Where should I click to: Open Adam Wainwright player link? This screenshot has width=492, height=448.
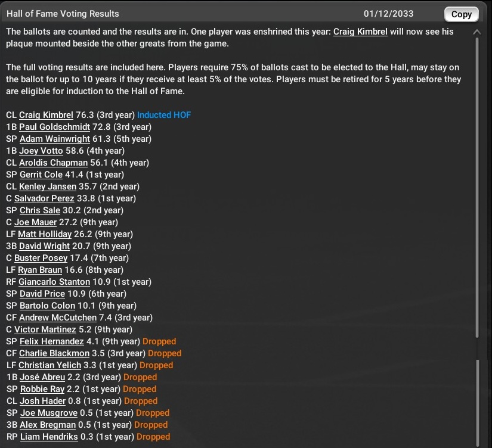55,139
